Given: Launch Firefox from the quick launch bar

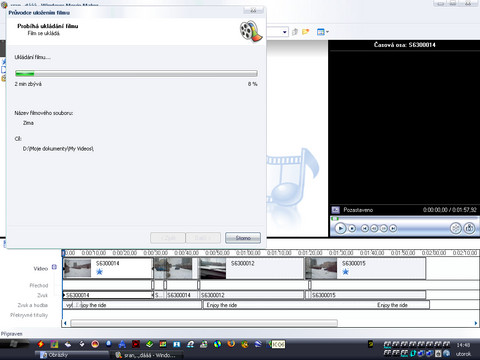Looking at the screenshot, I should click(231, 344).
